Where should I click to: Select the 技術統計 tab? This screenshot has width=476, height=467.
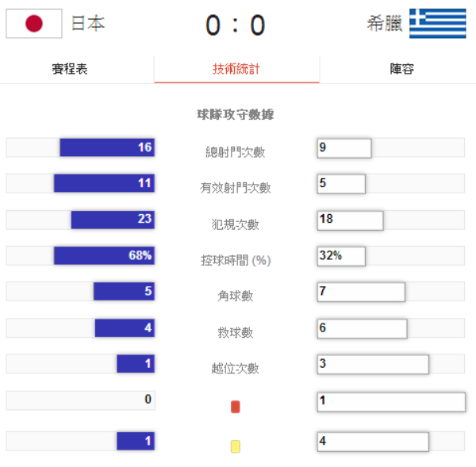(236, 69)
